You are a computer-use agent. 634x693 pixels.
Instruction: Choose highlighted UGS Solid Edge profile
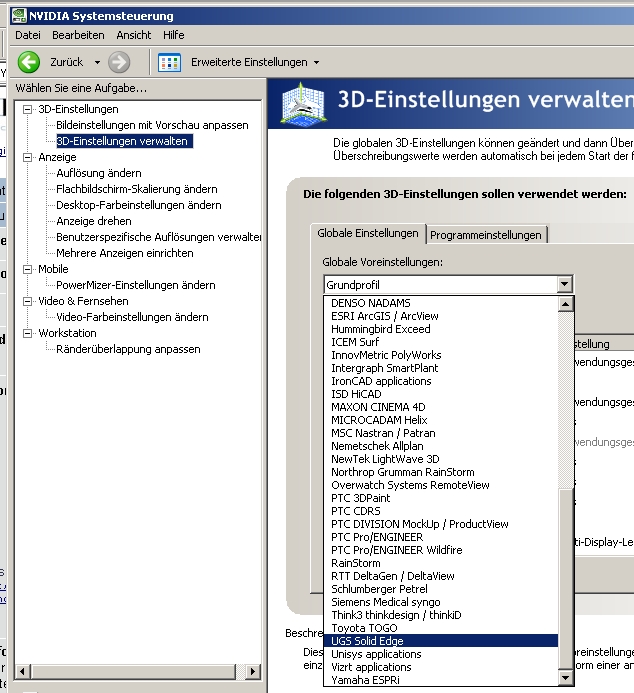click(441, 641)
